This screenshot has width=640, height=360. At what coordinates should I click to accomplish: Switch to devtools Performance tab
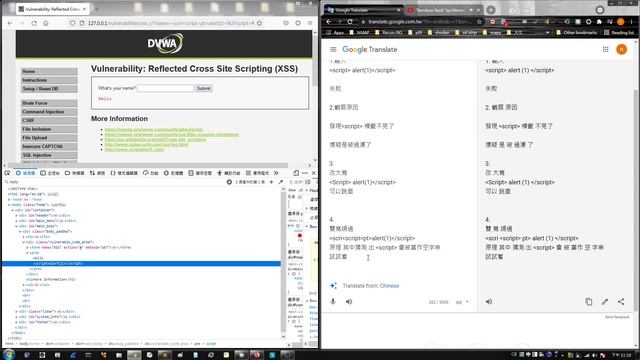(x=150, y=173)
